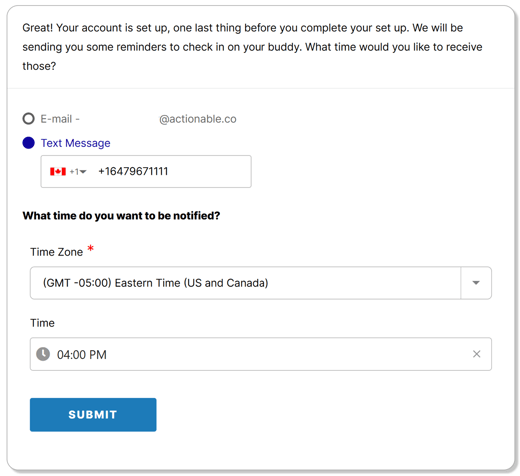The image size is (520, 476).
Task: Click the E-mail @actionable.co label
Action: pyautogui.click(x=138, y=119)
